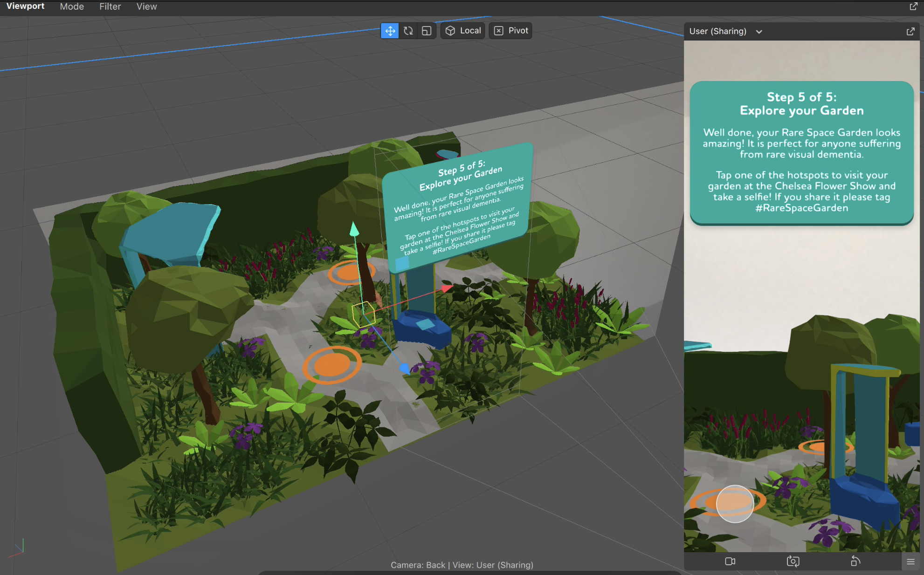Capture a snapshot with the camera icon
Screen dimensions: 924x575
tap(793, 561)
